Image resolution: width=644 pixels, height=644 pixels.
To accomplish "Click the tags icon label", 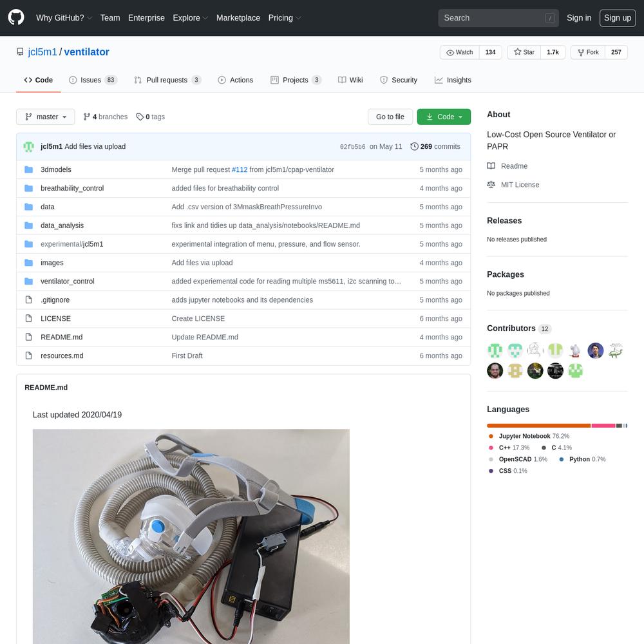I will 140,117.
